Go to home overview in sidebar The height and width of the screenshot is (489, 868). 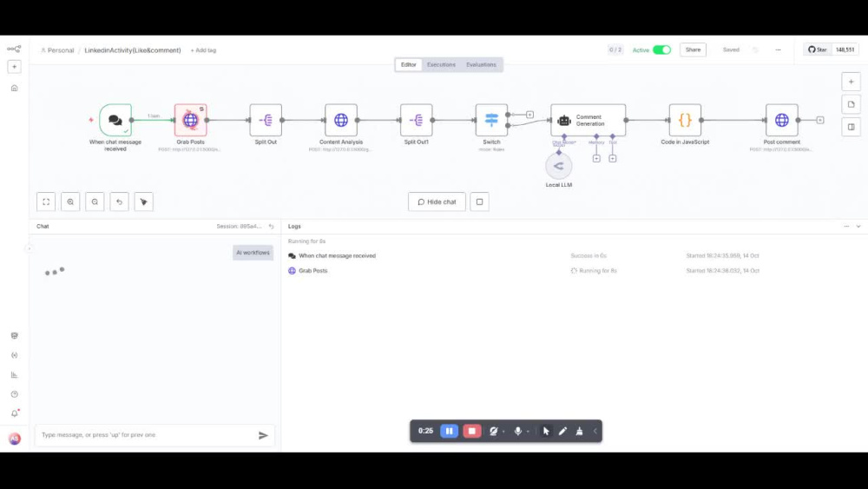point(15,88)
